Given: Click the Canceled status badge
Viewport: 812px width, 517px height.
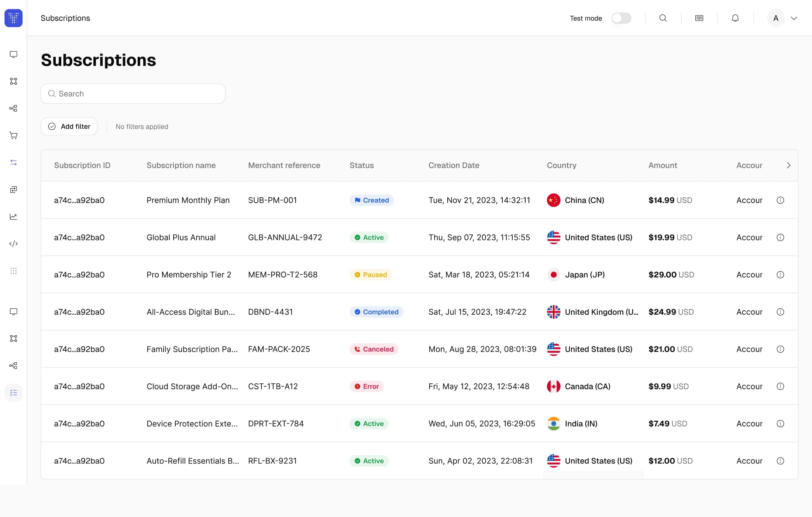Looking at the screenshot, I should click(x=374, y=349).
